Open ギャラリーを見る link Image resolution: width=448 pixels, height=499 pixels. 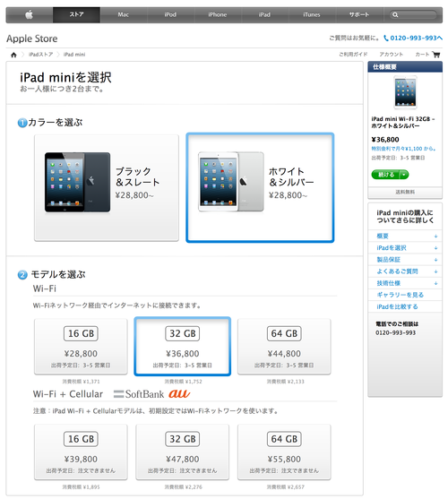(400, 295)
